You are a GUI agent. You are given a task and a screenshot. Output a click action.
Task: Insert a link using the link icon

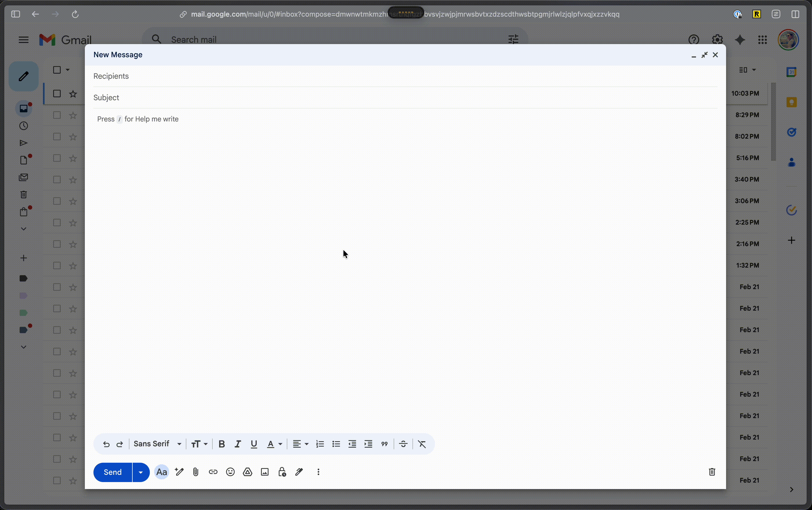coord(213,472)
